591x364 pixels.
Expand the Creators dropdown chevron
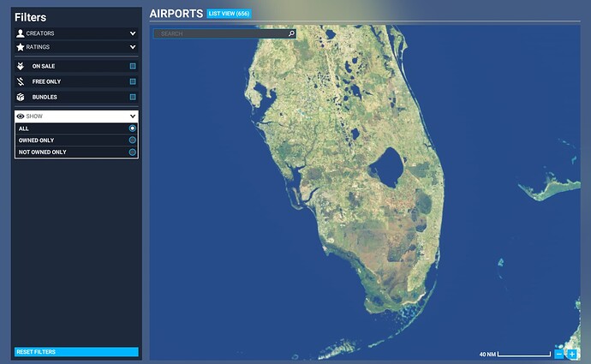pyautogui.click(x=133, y=33)
